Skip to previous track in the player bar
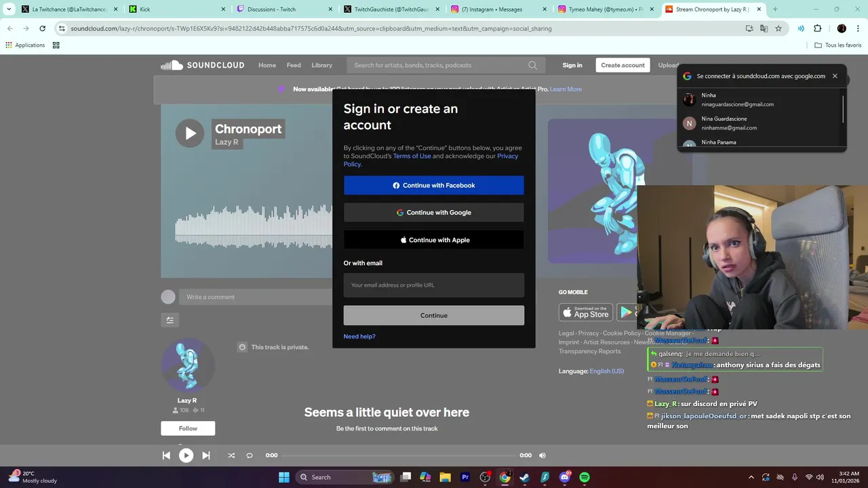The height and width of the screenshot is (488, 868). click(166, 455)
